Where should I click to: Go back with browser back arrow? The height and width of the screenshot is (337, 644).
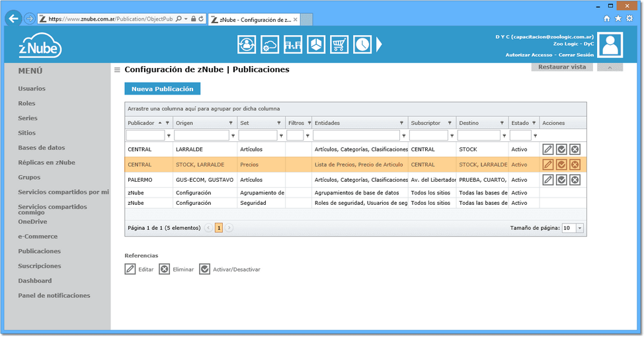[13, 19]
